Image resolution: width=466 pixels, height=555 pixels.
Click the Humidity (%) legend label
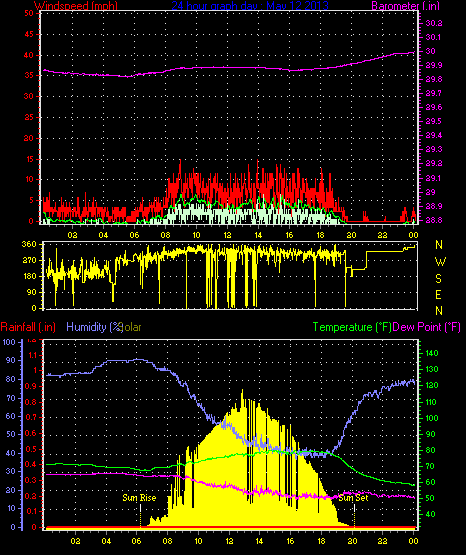coord(94,327)
